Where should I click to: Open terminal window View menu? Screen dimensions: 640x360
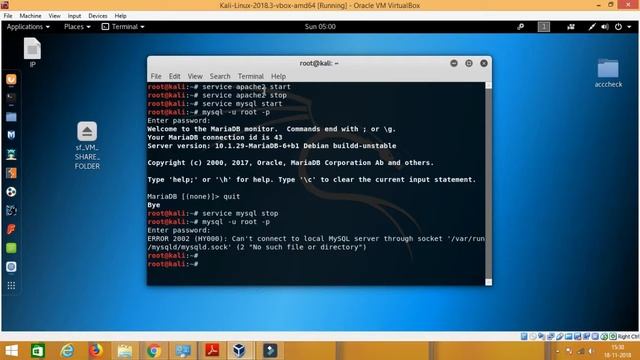tap(195, 76)
